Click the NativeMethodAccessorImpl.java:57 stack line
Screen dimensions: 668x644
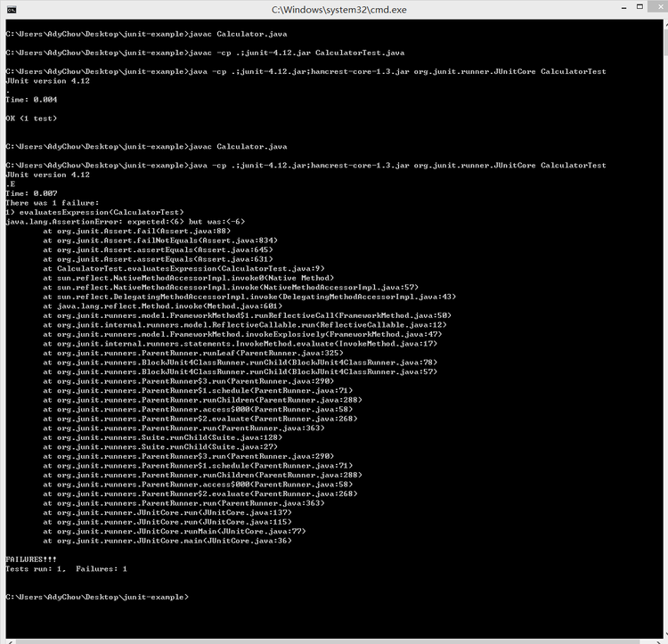(231, 287)
